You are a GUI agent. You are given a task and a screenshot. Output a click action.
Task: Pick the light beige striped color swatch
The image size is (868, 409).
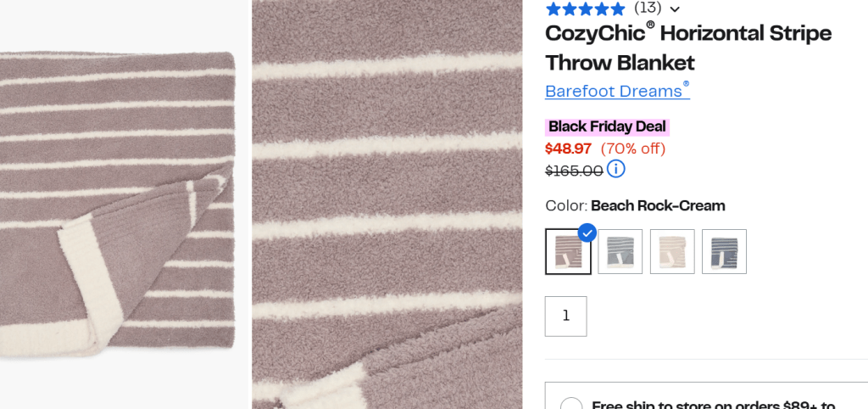coord(672,251)
